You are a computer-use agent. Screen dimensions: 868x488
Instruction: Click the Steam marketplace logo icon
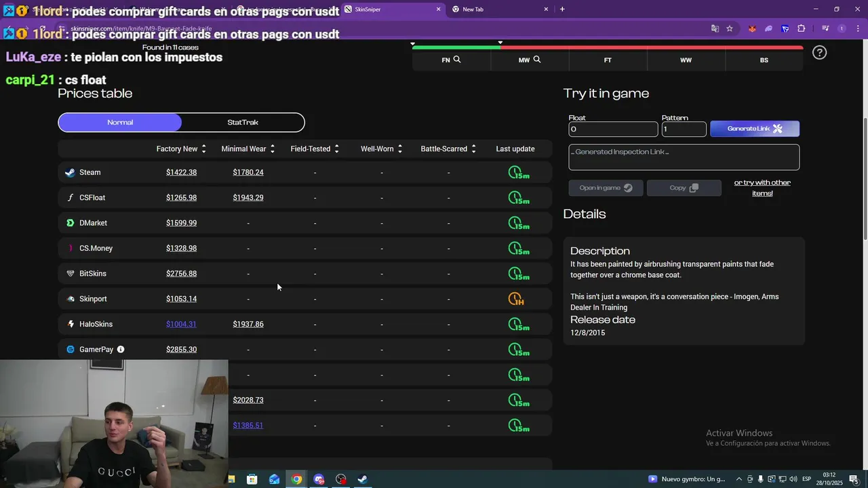(x=70, y=172)
